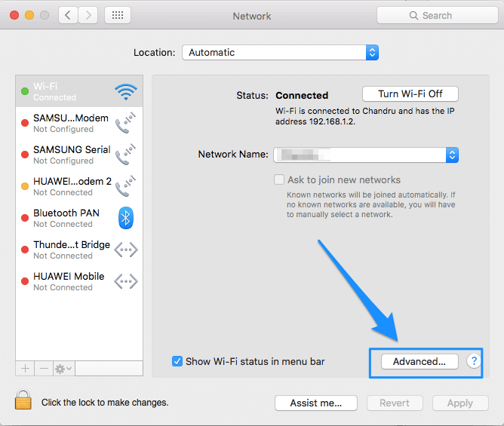Click the red close window button

point(14,15)
